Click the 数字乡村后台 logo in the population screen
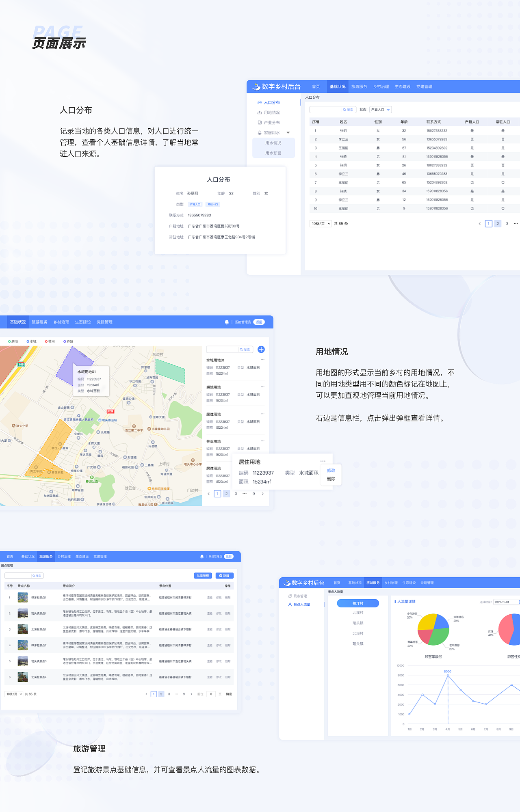The image size is (520, 812). 276,86
